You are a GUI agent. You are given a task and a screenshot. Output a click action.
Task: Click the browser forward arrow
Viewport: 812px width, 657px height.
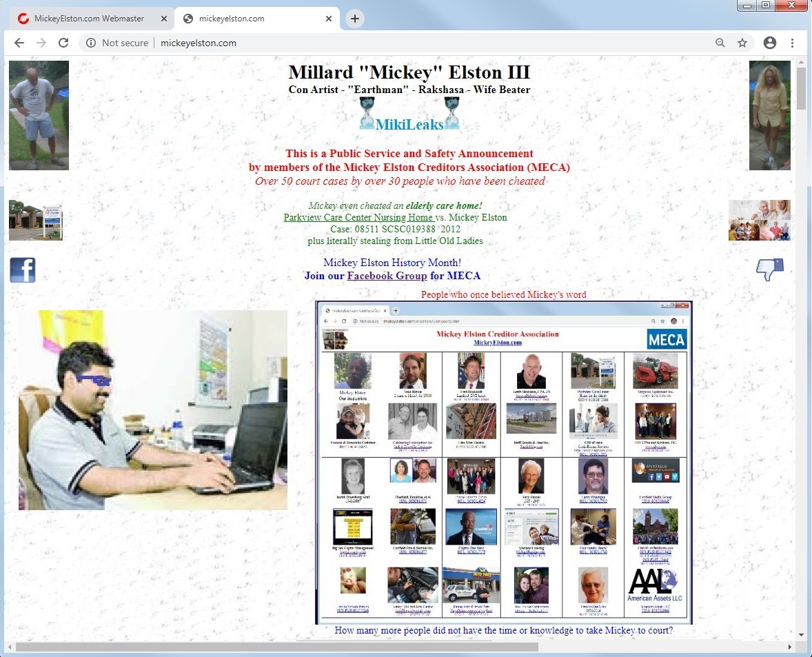pos(41,43)
